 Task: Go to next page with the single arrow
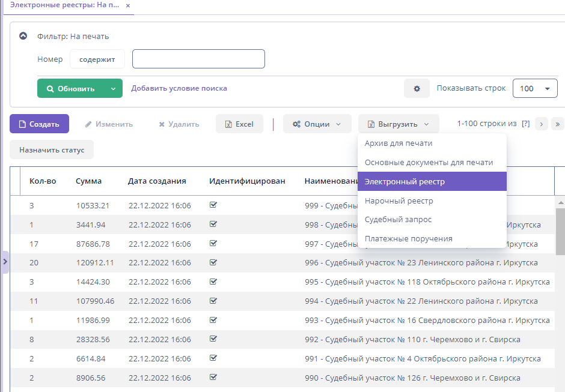[x=542, y=124]
